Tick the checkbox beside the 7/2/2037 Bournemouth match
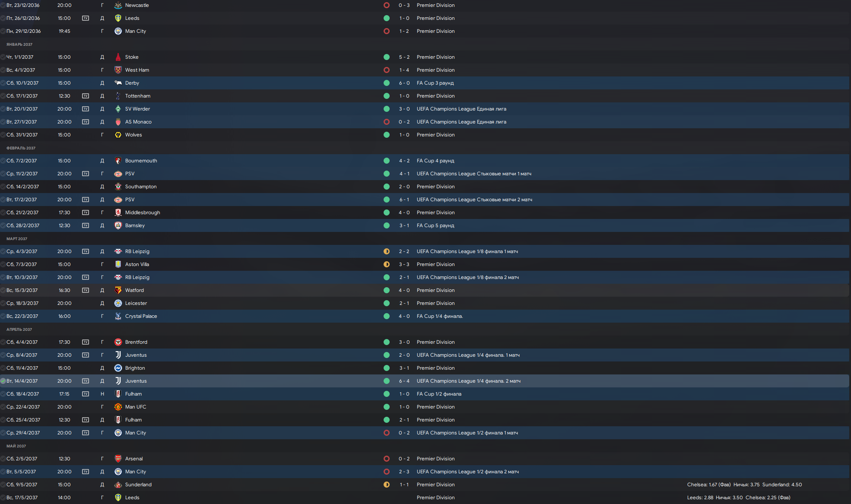The image size is (851, 504). (x=3, y=161)
